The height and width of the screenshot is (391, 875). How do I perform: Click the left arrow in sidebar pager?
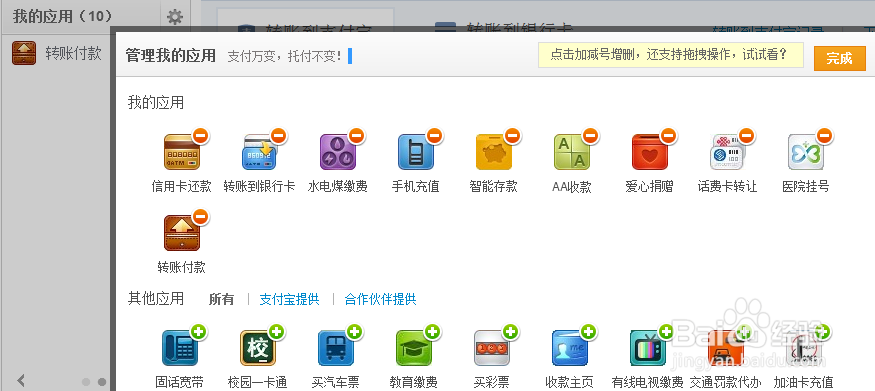pyautogui.click(x=21, y=380)
